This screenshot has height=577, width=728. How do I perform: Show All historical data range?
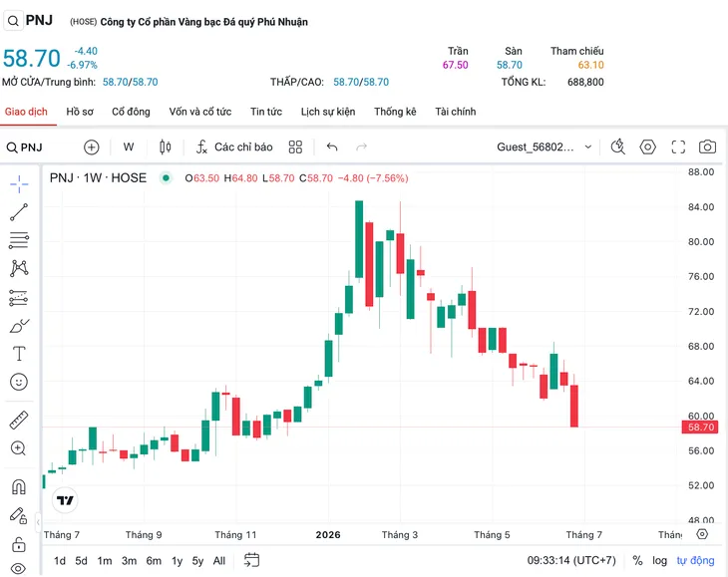pos(219,561)
